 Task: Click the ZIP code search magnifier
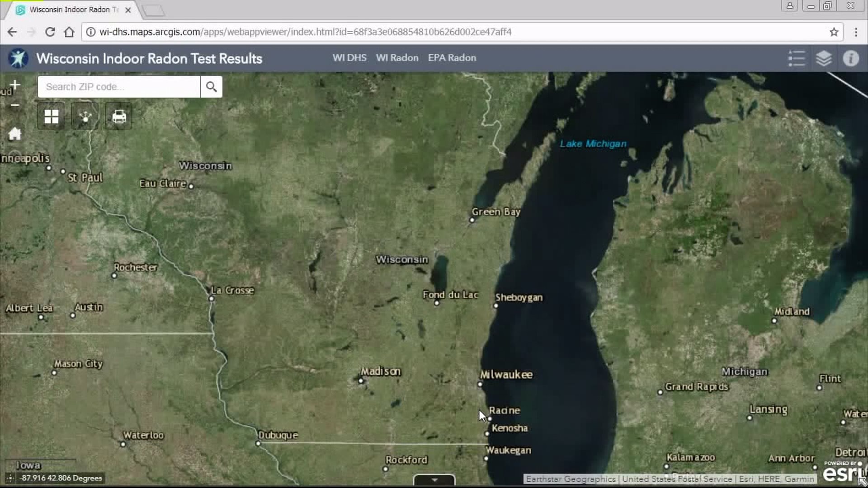coord(211,87)
